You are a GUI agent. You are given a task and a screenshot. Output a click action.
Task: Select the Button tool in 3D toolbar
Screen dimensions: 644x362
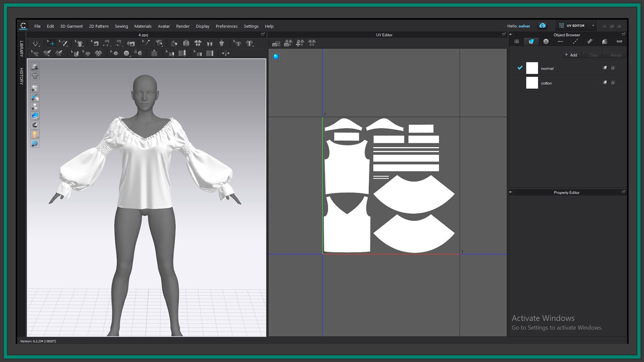click(x=126, y=53)
